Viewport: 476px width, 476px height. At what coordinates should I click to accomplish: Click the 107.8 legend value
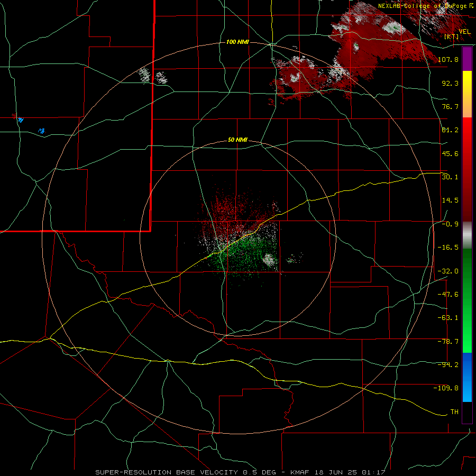[448, 59]
